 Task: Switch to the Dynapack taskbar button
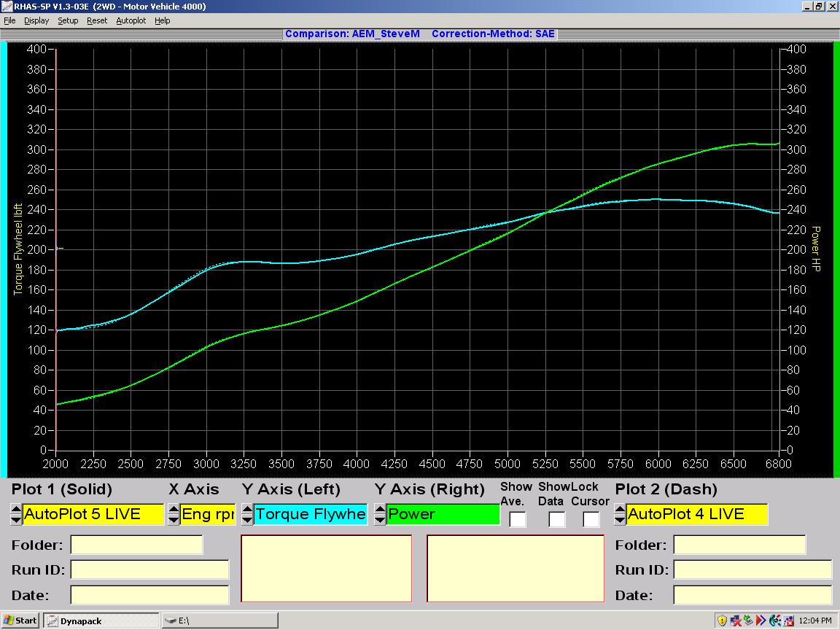coord(101,621)
